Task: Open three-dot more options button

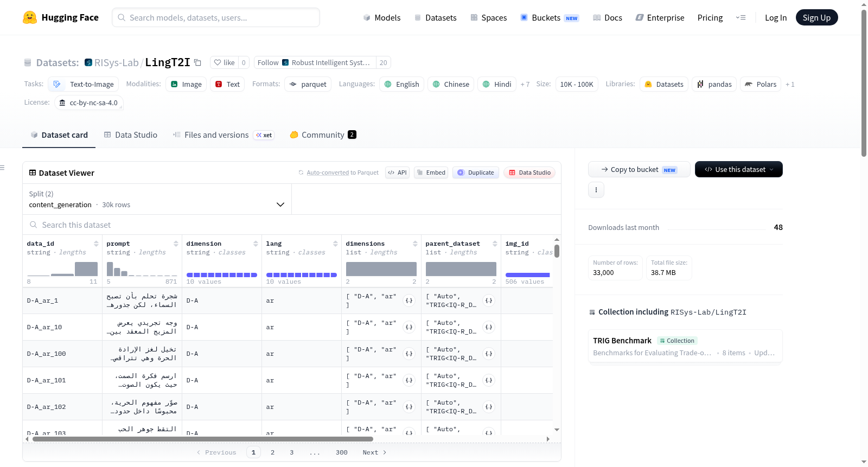Action: click(x=596, y=190)
